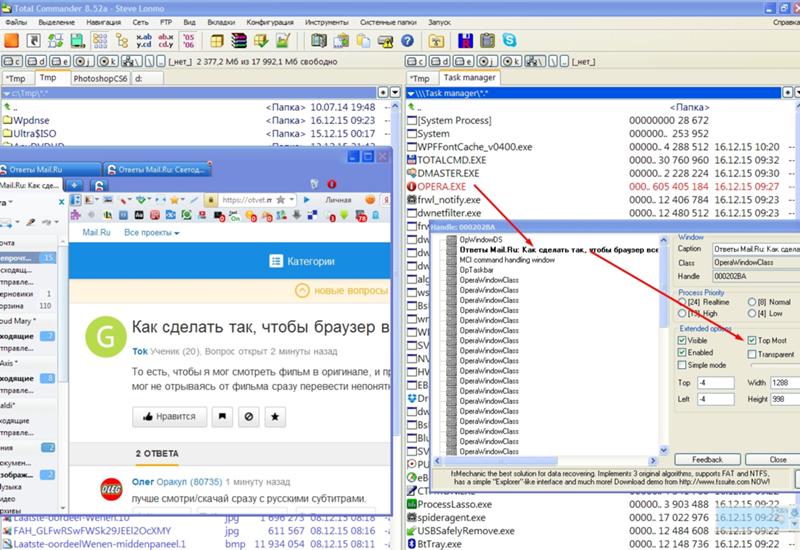Image resolution: width=800 pixels, height=550 pixels.
Task: Click window list scroll-down arrow in handle dialog
Action: pyautogui.click(x=663, y=450)
